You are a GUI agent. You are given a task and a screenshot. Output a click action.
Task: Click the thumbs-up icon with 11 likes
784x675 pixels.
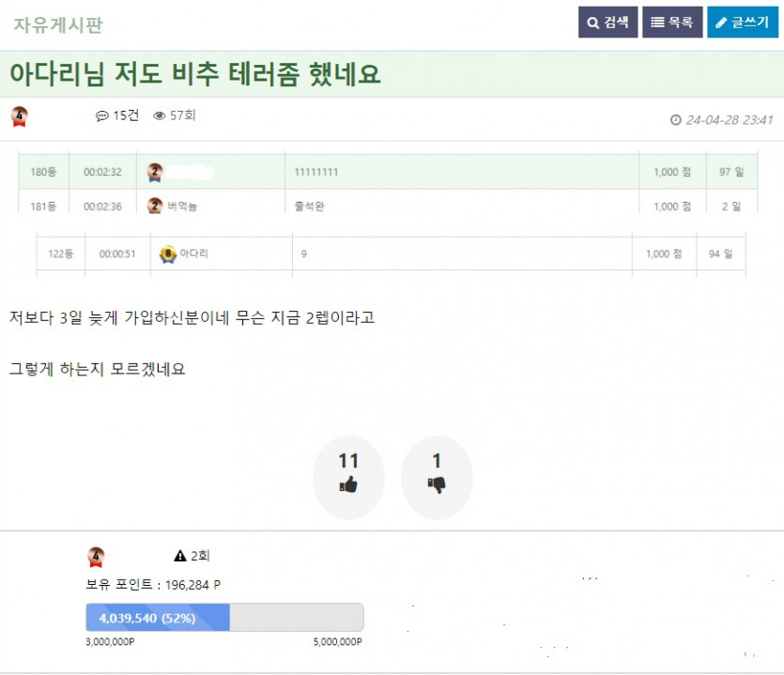click(x=348, y=484)
